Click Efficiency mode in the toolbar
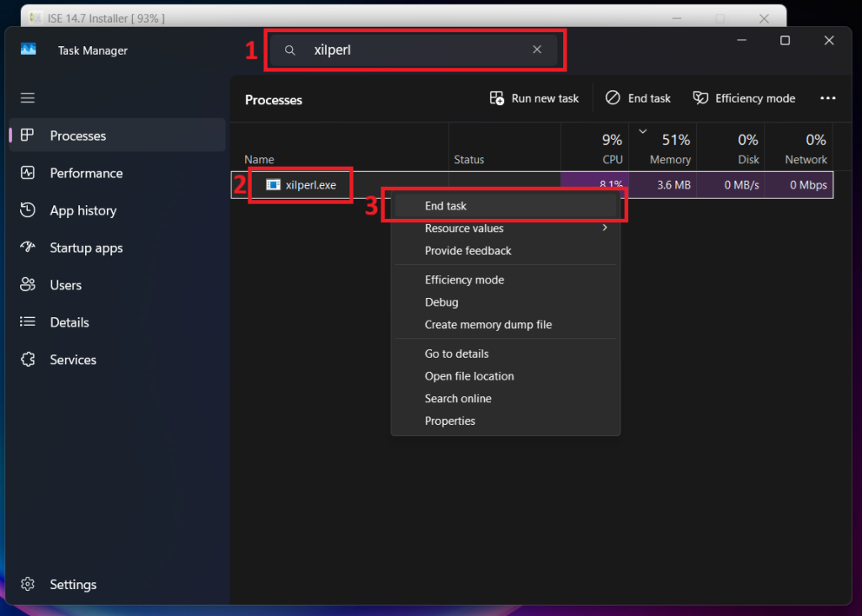This screenshot has height=616, width=862. 744,98
